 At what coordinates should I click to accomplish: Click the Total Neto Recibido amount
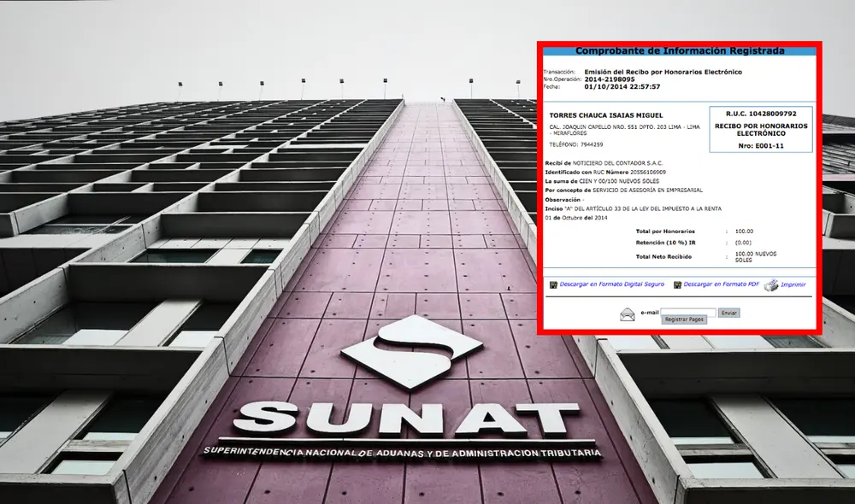754,256
